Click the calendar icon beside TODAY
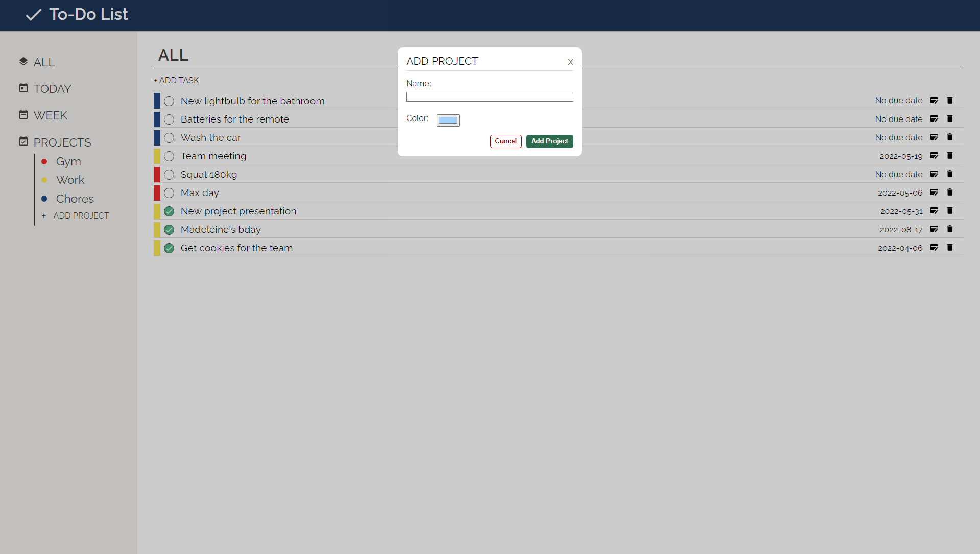 pyautogui.click(x=23, y=88)
